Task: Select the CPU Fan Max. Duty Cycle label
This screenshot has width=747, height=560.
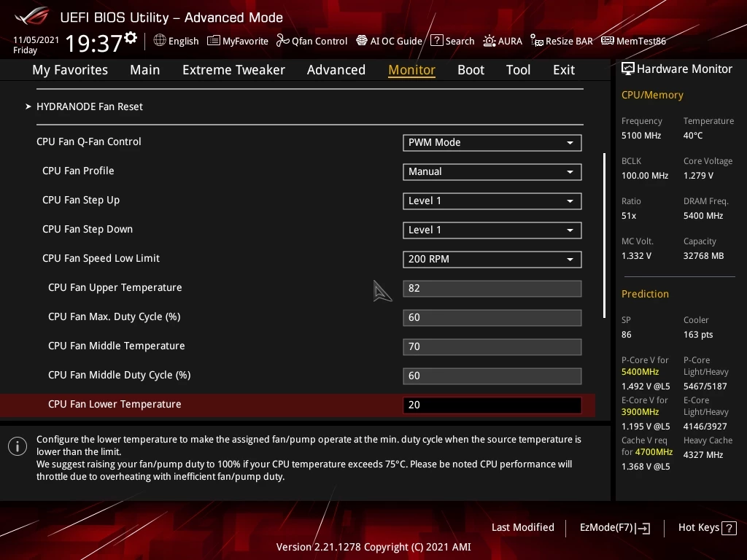Action: pos(115,317)
